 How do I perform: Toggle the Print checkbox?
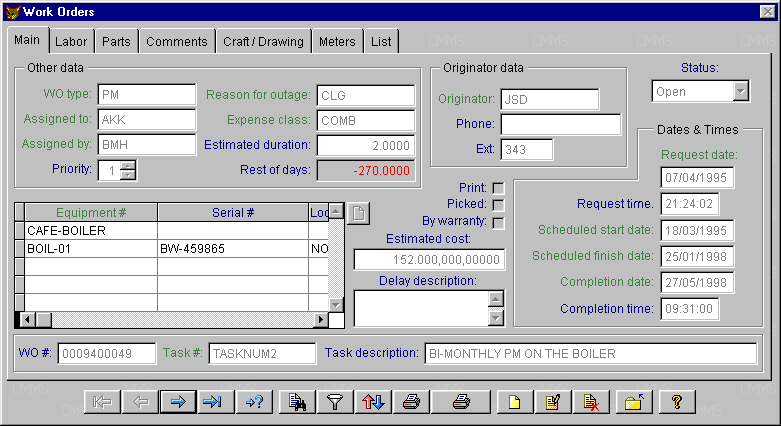point(498,187)
